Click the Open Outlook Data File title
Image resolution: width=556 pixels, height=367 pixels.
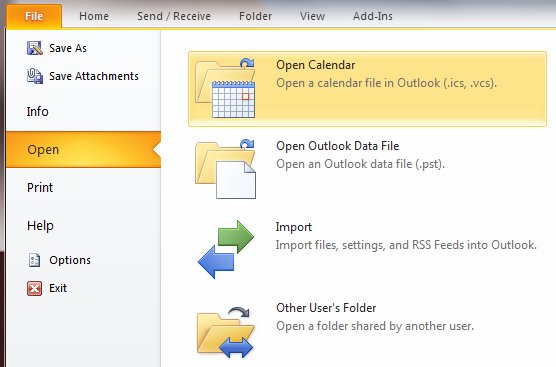pos(338,146)
